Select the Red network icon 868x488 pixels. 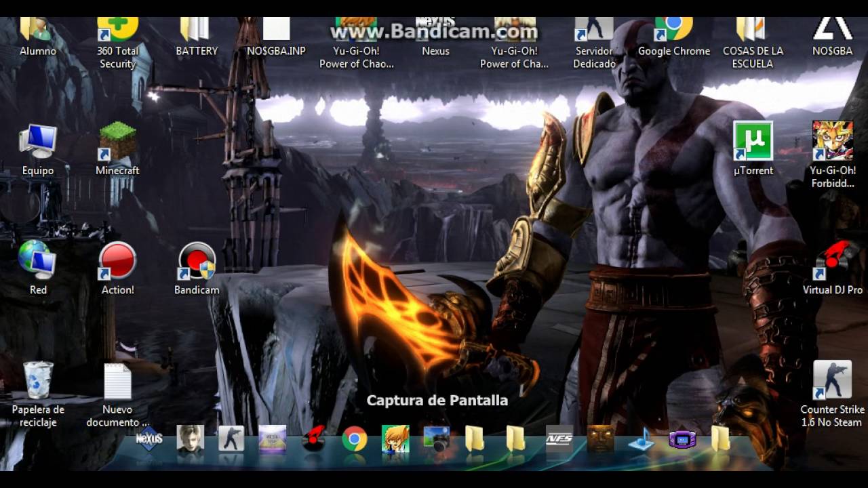(38, 268)
